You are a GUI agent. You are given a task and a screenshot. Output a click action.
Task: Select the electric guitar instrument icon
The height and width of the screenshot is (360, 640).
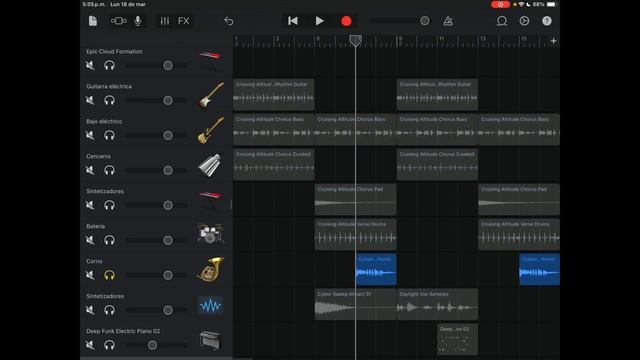211,95
